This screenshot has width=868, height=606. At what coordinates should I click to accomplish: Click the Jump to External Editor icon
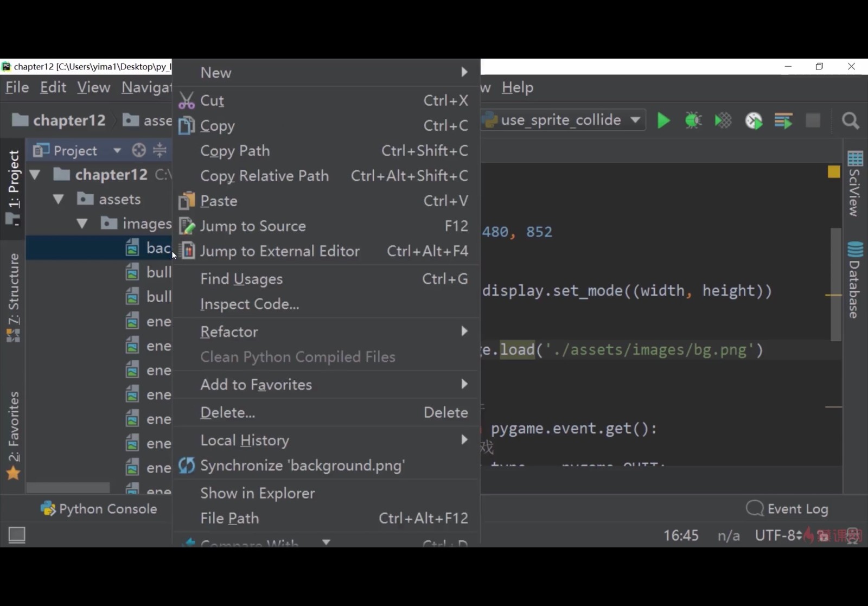point(187,251)
